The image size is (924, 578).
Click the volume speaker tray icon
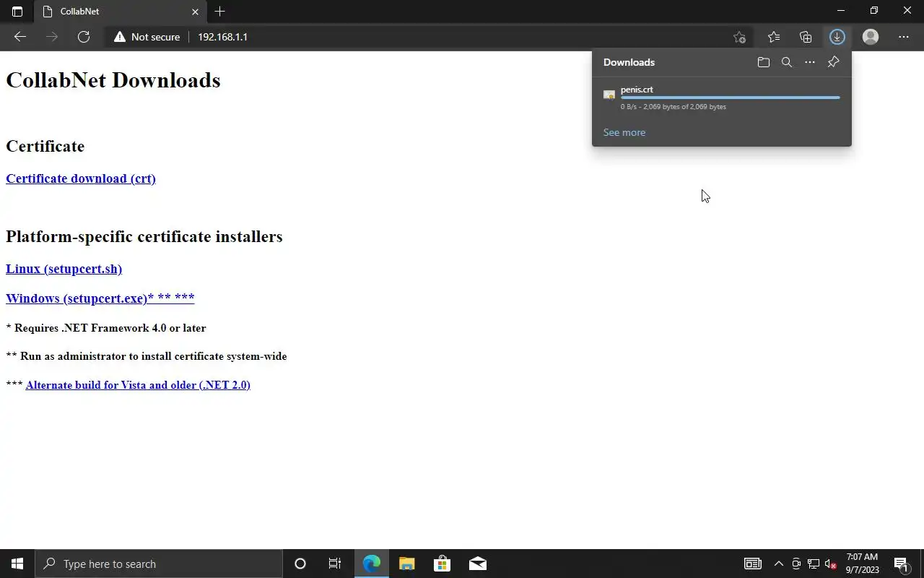(831, 564)
